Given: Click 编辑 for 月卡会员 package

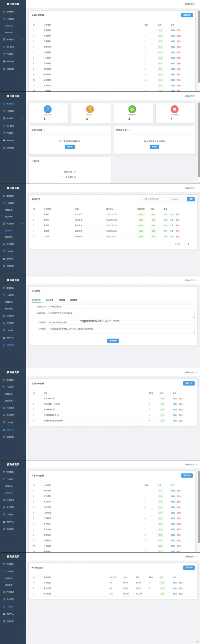Looking at the screenshot, I should coord(175,583).
